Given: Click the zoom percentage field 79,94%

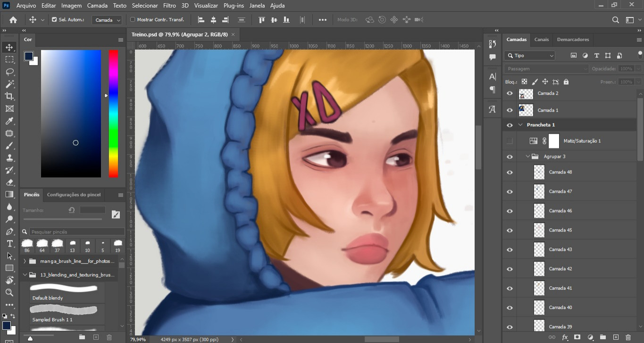Looking at the screenshot, I should [138, 339].
